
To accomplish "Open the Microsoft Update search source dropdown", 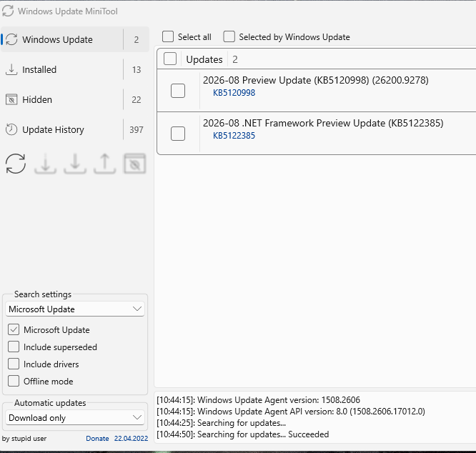I will point(75,309).
